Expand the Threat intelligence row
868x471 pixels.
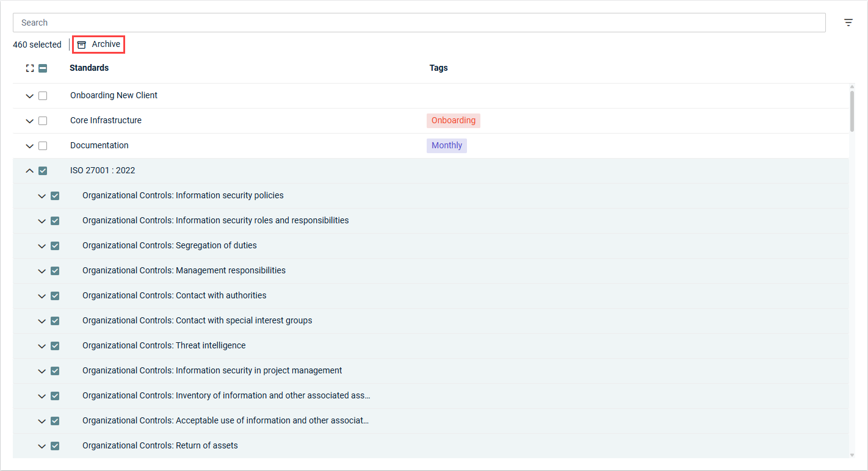coord(42,346)
